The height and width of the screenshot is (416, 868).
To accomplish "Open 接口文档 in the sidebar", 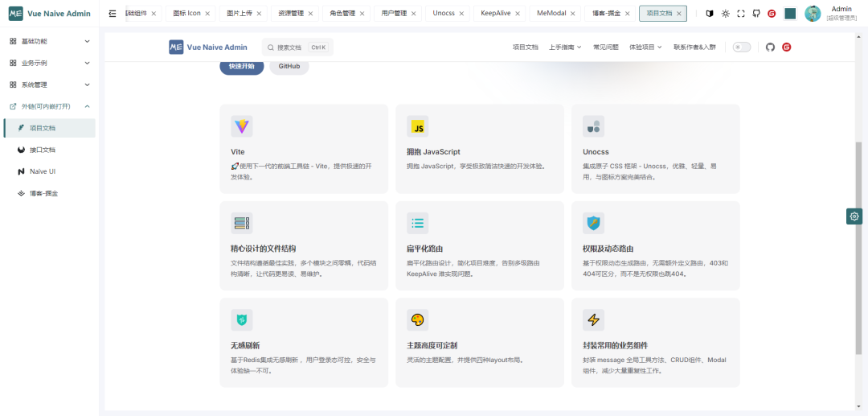I will [x=49, y=150].
